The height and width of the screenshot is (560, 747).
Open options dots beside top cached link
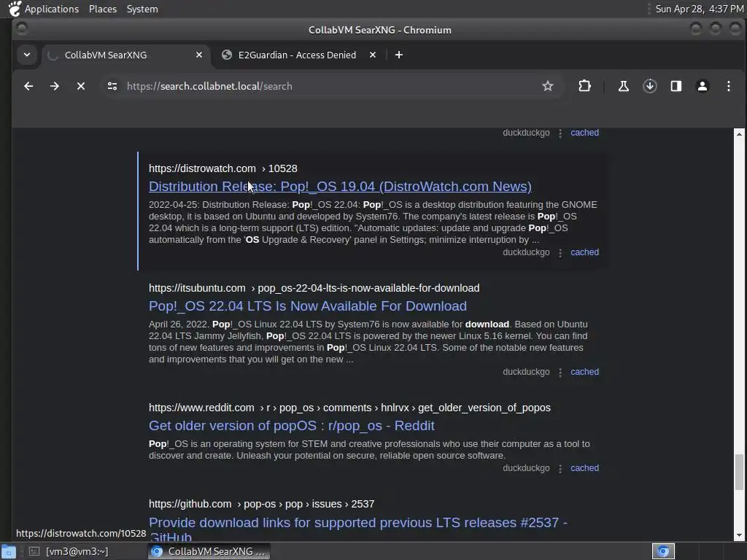click(560, 133)
